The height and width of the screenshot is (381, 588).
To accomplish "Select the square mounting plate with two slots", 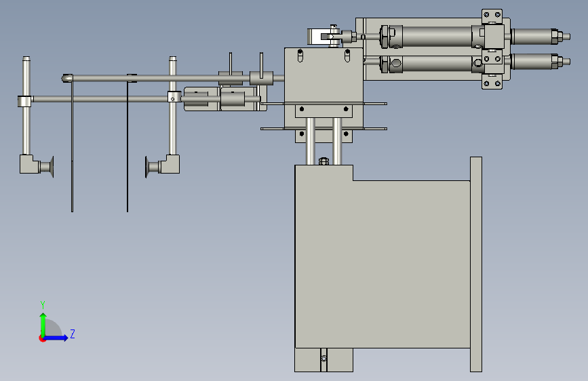I will click(x=324, y=75).
